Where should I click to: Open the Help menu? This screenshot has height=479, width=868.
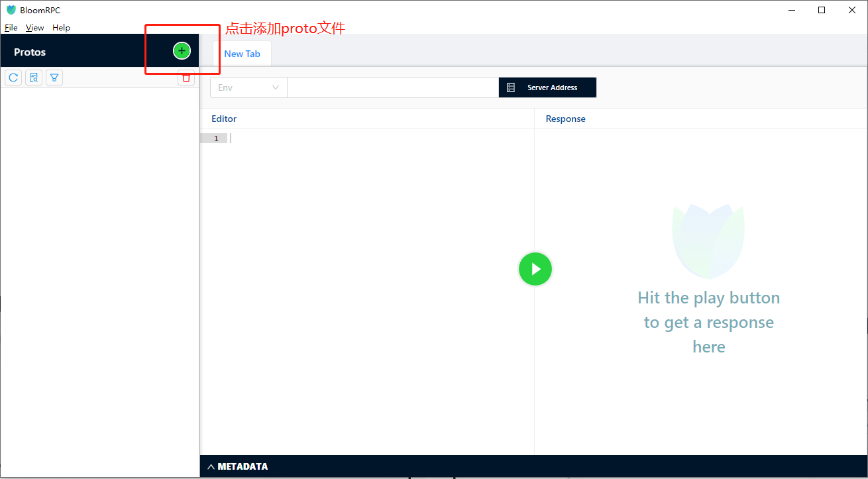coord(61,27)
